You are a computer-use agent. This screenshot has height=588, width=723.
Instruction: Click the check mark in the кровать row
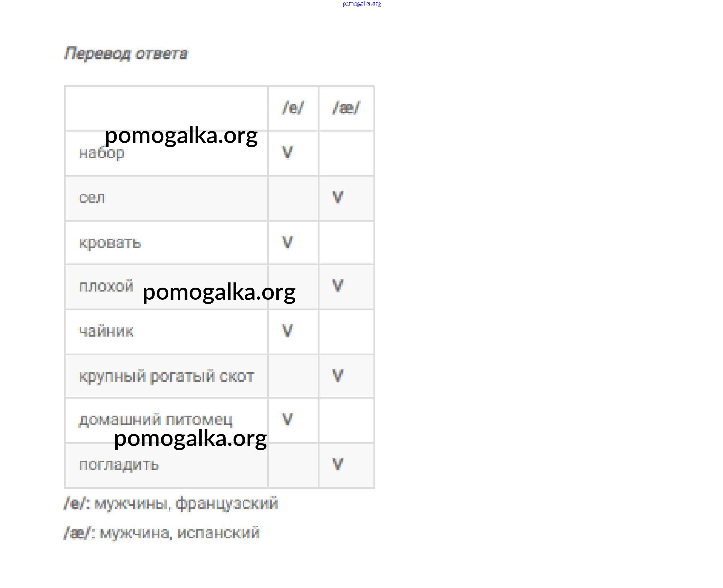tap(288, 243)
